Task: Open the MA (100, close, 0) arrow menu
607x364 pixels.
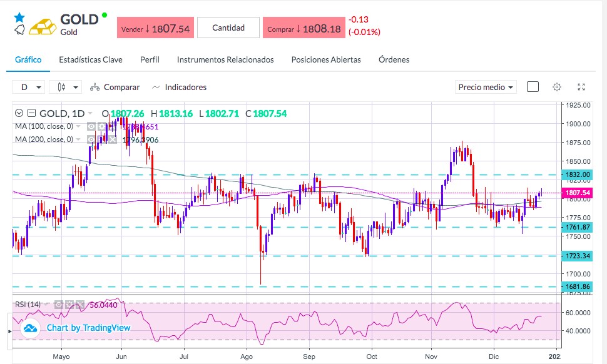Action: (x=78, y=126)
